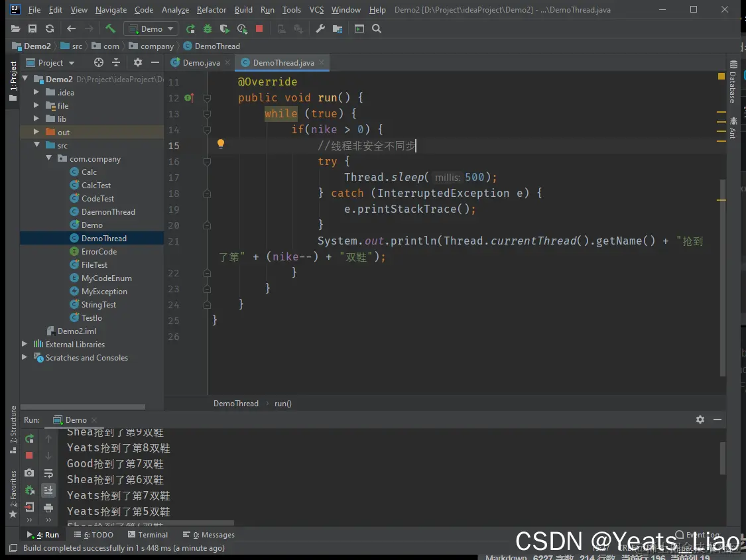Collapse the com.company package
The width and height of the screenshot is (746, 560).
tap(48, 158)
